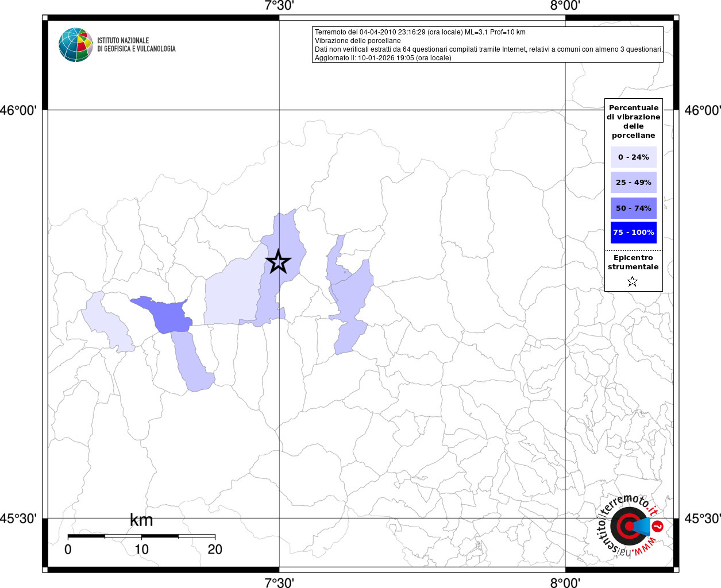721x588 pixels.
Task: Click the haisentitoilterremoto.it target logo
Action: click(x=628, y=526)
